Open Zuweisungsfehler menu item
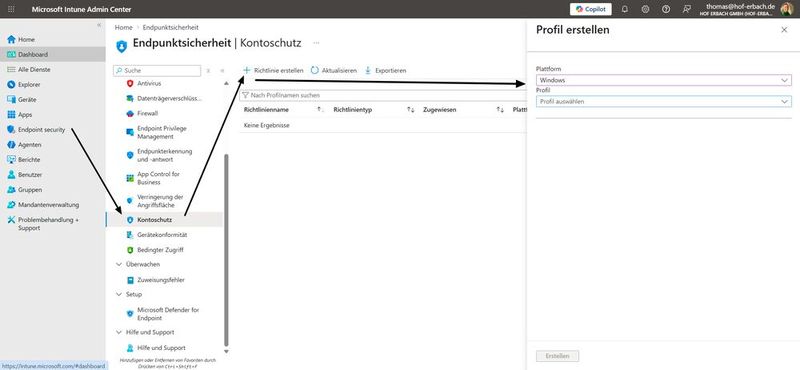This screenshot has width=800, height=370. click(x=161, y=280)
